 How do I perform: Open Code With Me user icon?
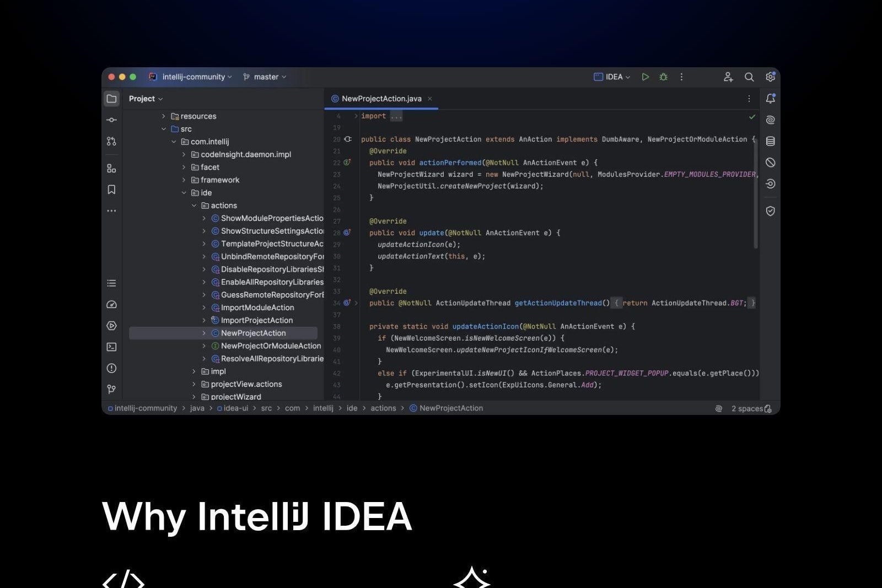728,77
